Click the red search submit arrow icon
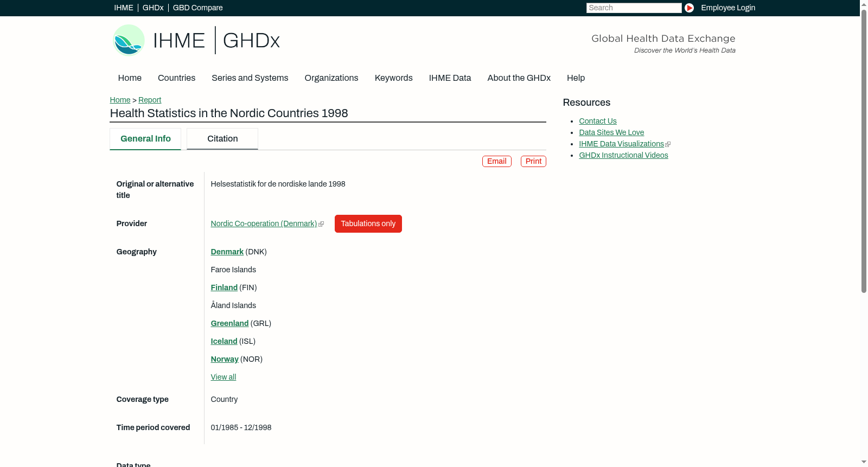The image size is (868, 467). 689,8
